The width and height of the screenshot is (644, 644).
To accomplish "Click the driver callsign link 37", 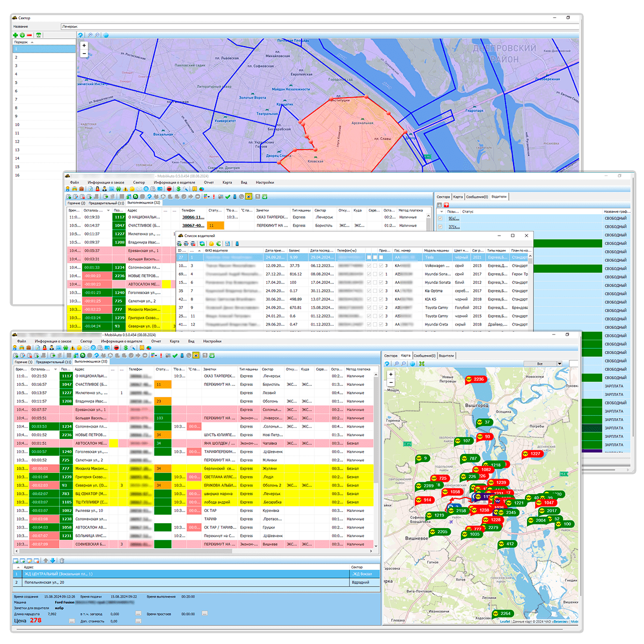I will pyautogui.click(x=454, y=226).
